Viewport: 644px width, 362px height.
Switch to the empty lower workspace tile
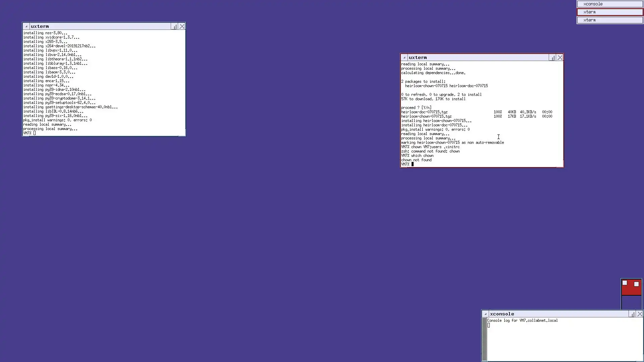pos(631,302)
